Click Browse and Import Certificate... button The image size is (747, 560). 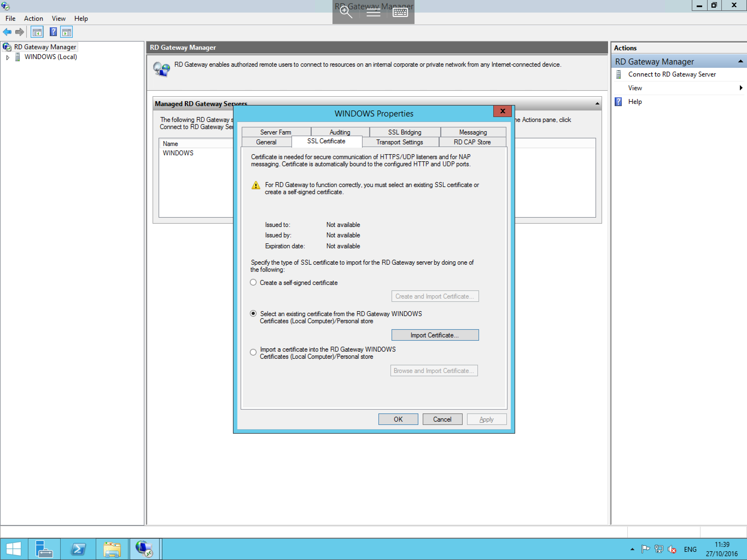click(x=434, y=371)
